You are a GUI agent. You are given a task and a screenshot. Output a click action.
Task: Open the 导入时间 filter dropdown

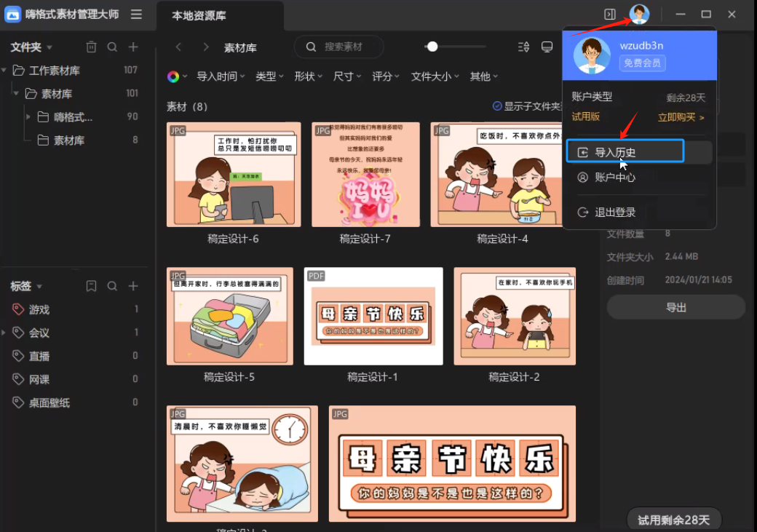(x=221, y=76)
